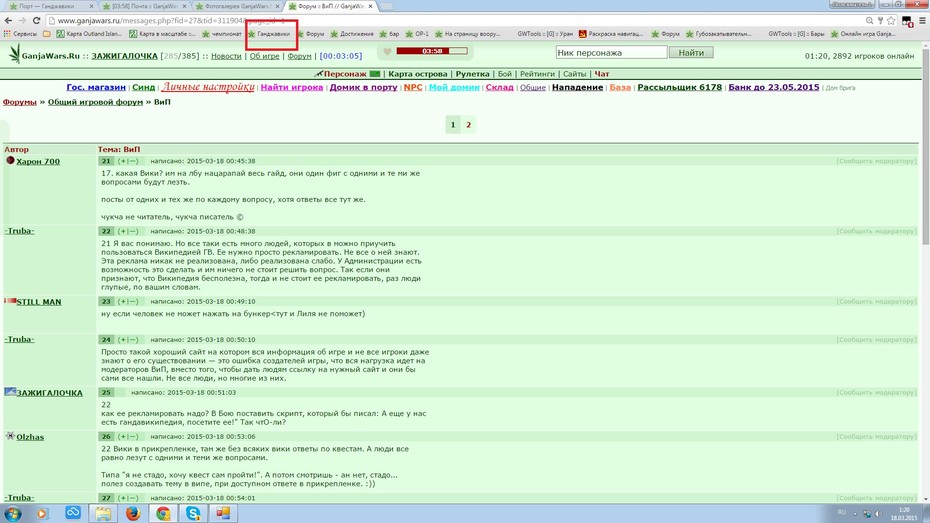Open the Windows Start button
This screenshot has height=523, width=930.
(x=13, y=513)
